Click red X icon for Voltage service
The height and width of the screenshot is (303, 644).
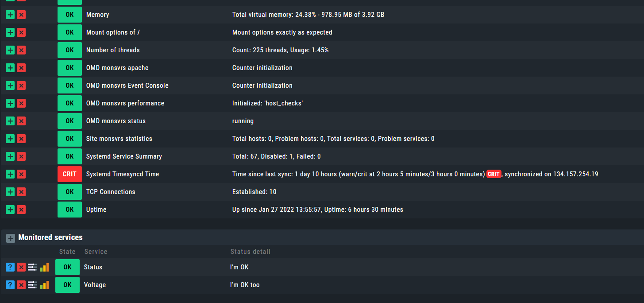point(21,285)
